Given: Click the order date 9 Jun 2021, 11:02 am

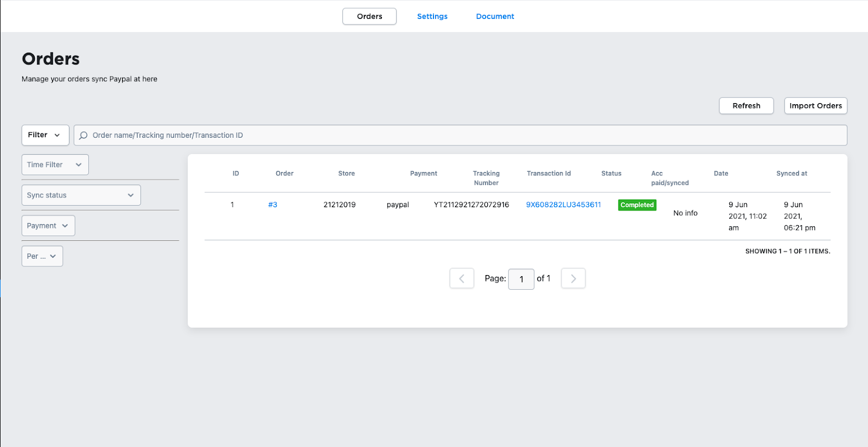Looking at the screenshot, I should (748, 216).
